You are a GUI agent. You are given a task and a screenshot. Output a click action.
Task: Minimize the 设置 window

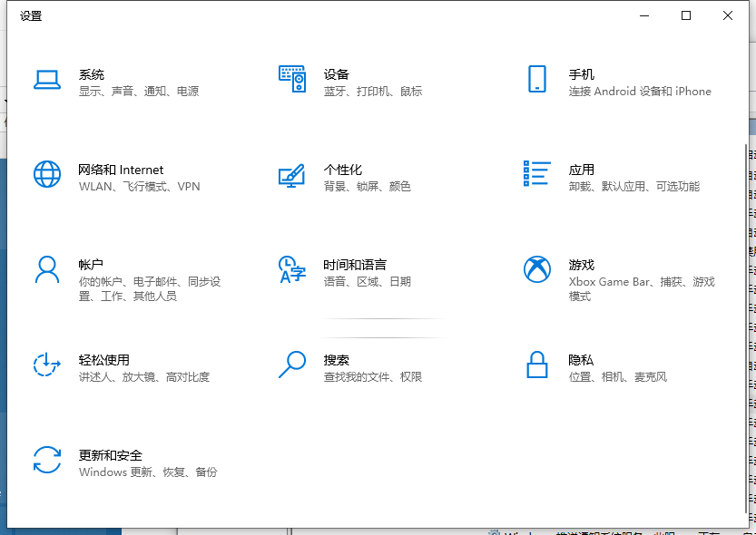point(643,15)
